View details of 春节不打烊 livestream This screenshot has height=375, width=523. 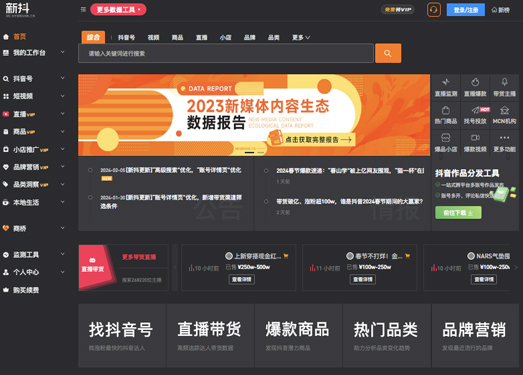pyautogui.click(x=363, y=279)
